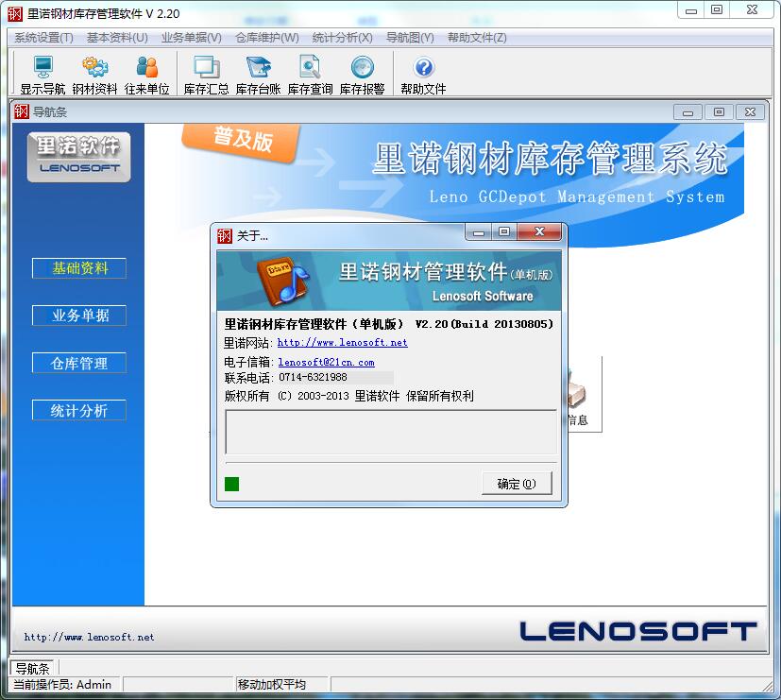Image resolution: width=781 pixels, height=700 pixels.
Task: Visit the http://www.lenosoft.net link in About dialog
Action: tap(342, 343)
